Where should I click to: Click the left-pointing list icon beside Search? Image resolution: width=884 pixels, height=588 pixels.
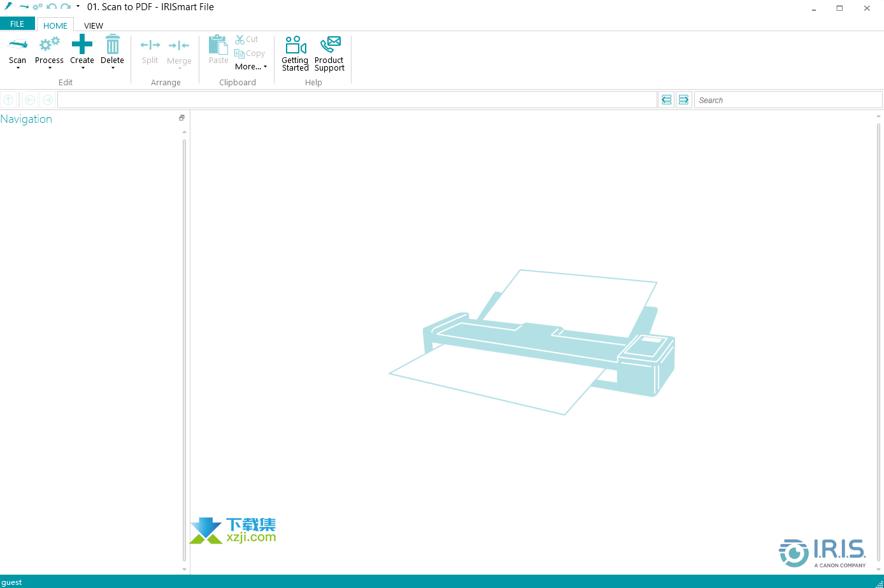click(x=666, y=100)
